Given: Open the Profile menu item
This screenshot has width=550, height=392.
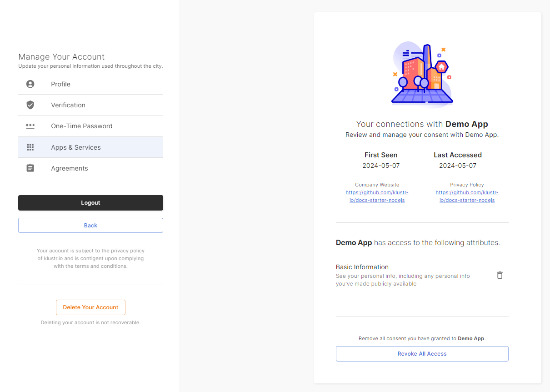Looking at the screenshot, I should 60,84.
